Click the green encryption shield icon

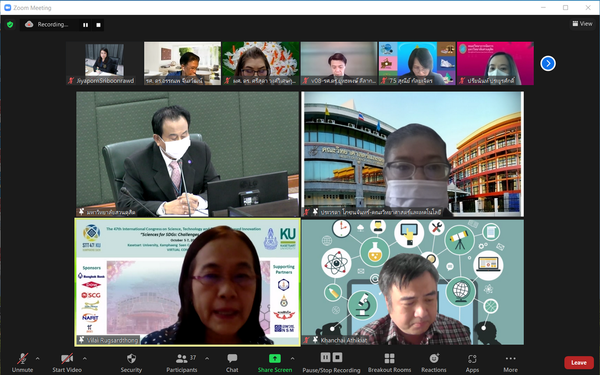click(10, 24)
